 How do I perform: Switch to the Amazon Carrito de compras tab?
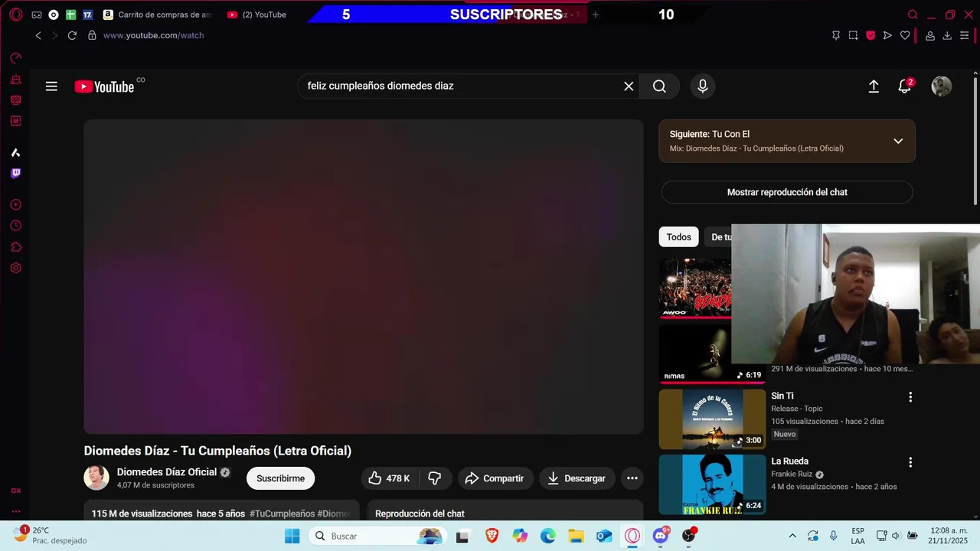coord(158,15)
